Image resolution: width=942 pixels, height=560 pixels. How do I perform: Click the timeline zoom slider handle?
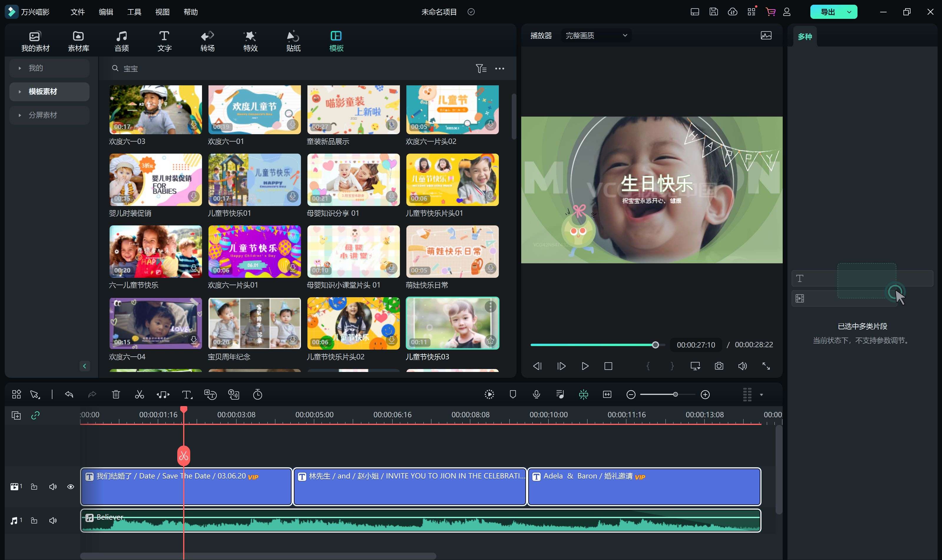coord(675,395)
